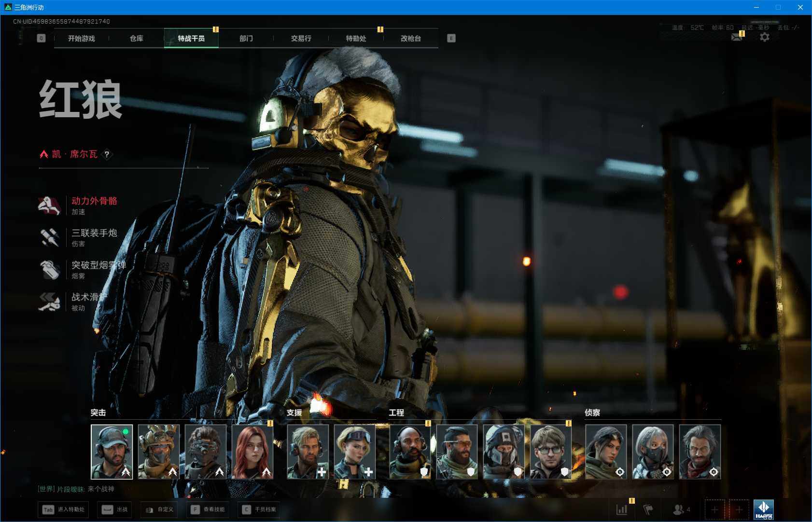Pick the glasses-wearing engineer operator portrait

click(x=550, y=452)
